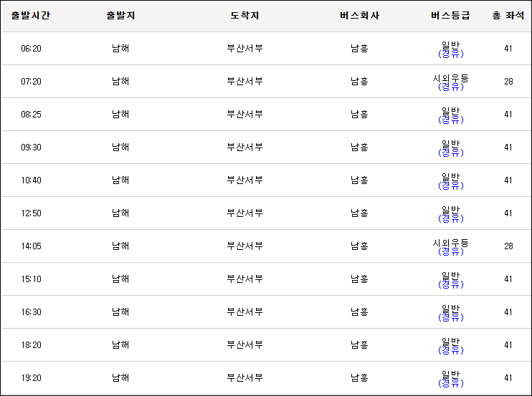Click 부산서부 destination in the 18:20 row
The image size is (532, 396).
244,345
